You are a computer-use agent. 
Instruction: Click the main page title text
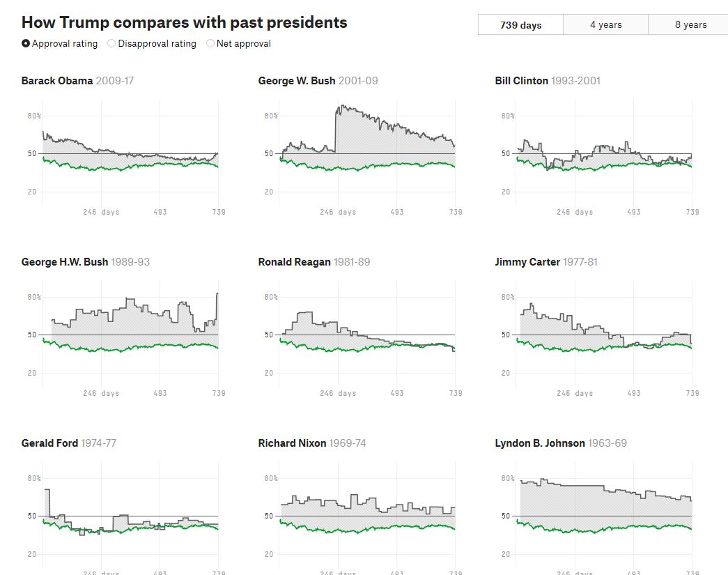(x=184, y=22)
